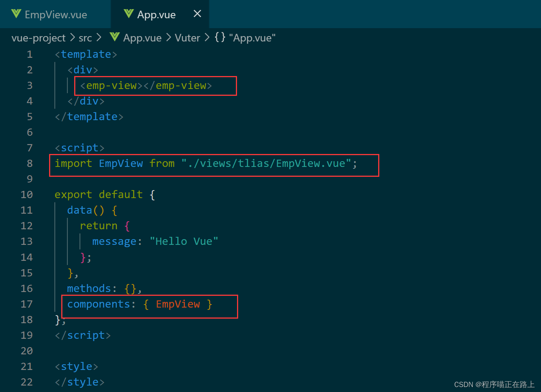Click the opening template tag on line 1

pos(86,54)
